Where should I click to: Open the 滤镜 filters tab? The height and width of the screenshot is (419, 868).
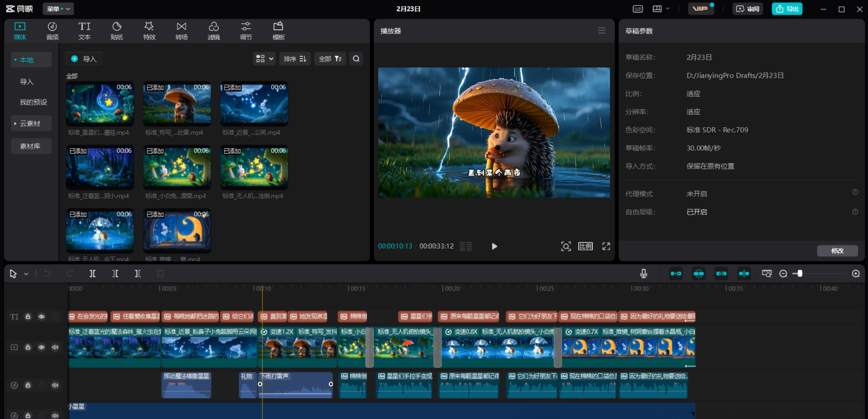click(214, 31)
